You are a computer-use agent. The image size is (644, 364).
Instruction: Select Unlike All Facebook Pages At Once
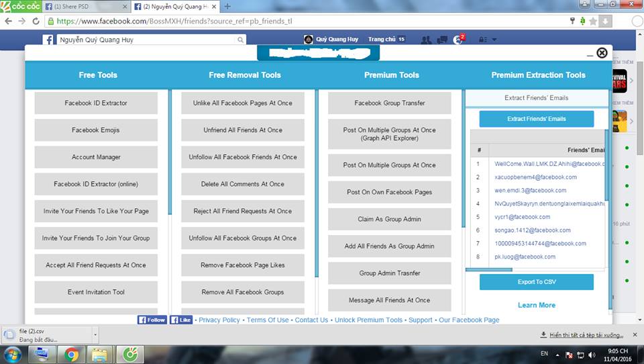[243, 103]
